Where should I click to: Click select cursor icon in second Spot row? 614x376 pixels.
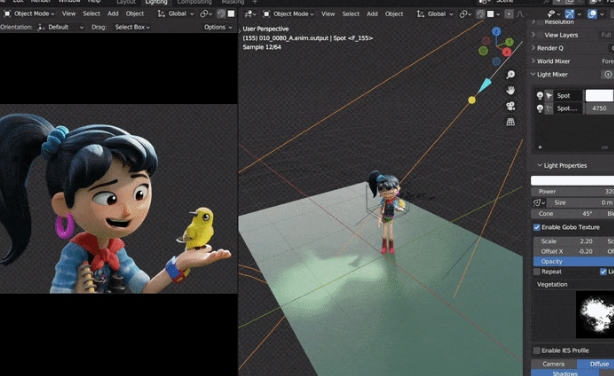(549, 108)
